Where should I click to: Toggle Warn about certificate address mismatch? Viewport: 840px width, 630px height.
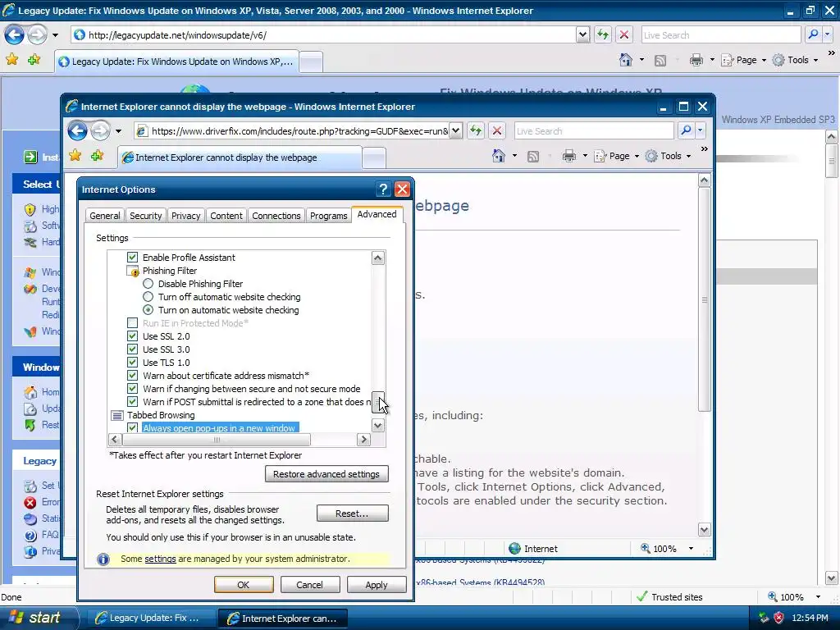click(132, 376)
